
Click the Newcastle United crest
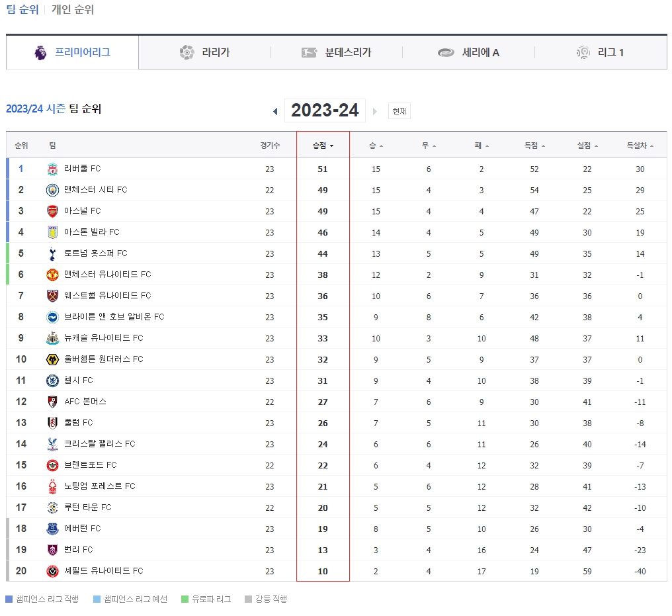tap(52, 338)
